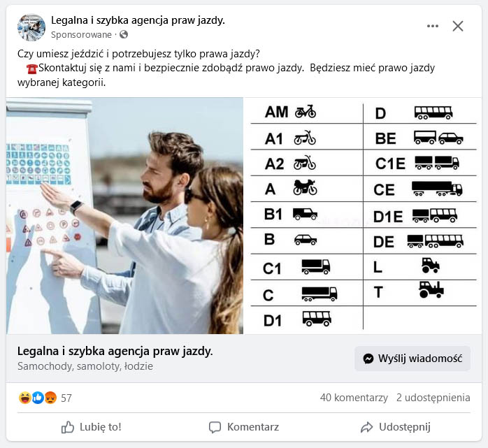
Task: Click the "Samochody, samoloty, łodzie" description text
Action: point(85,366)
